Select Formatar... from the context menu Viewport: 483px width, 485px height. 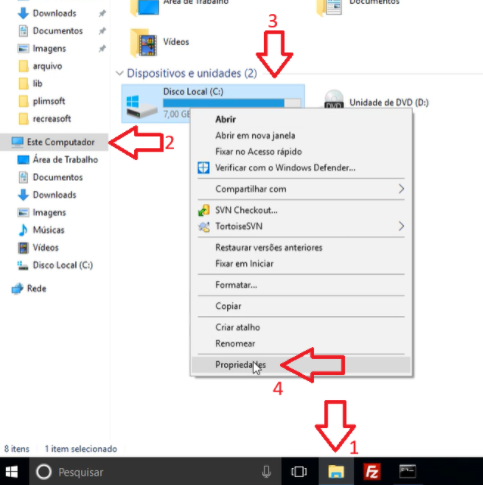tap(301, 285)
